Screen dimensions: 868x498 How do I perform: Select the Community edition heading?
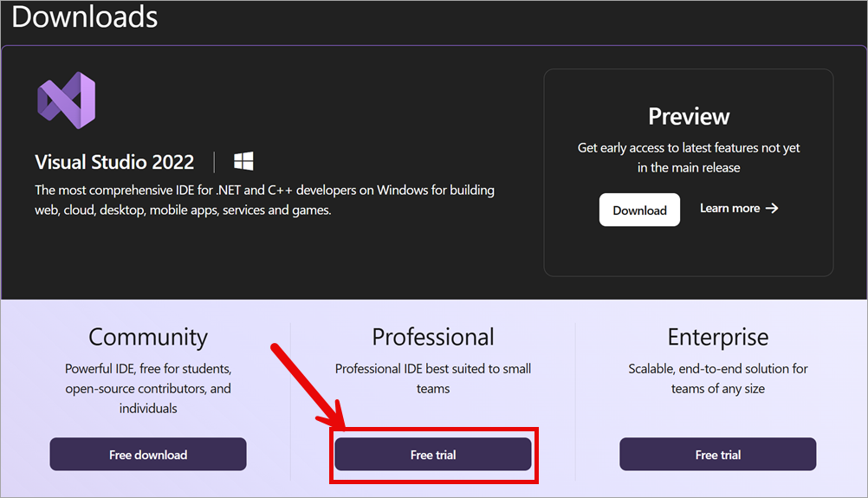click(148, 337)
